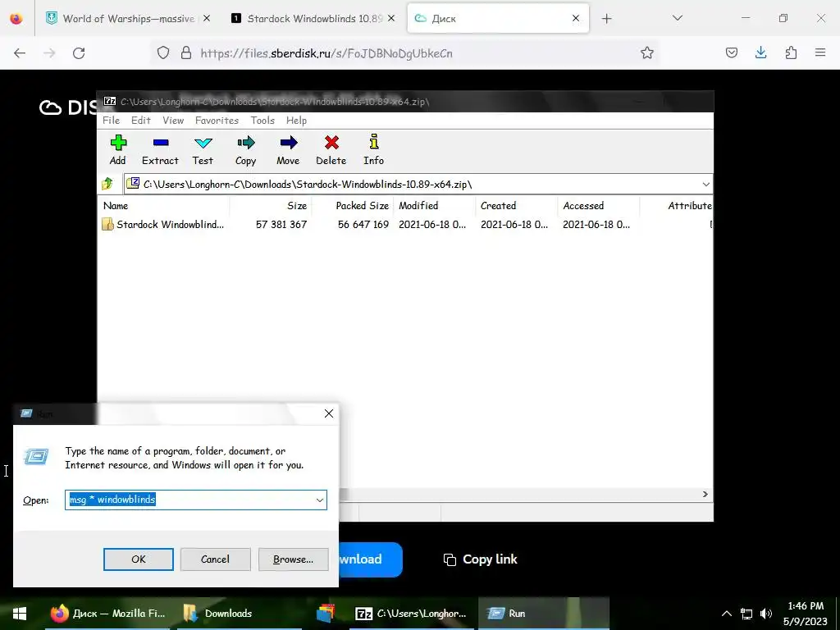This screenshot has height=630, width=840.
Task: Close the World of Warships tab
Action: click(x=207, y=18)
